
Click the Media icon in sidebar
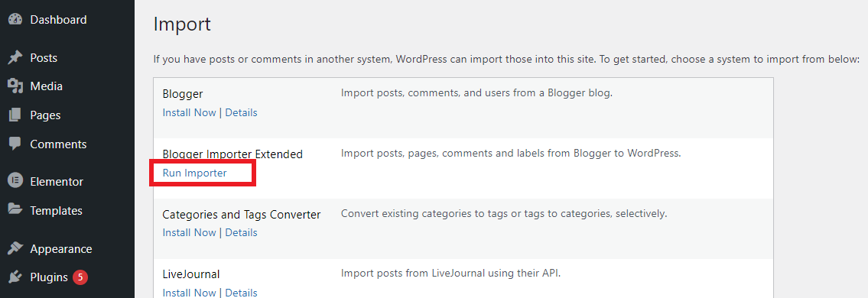[15, 86]
